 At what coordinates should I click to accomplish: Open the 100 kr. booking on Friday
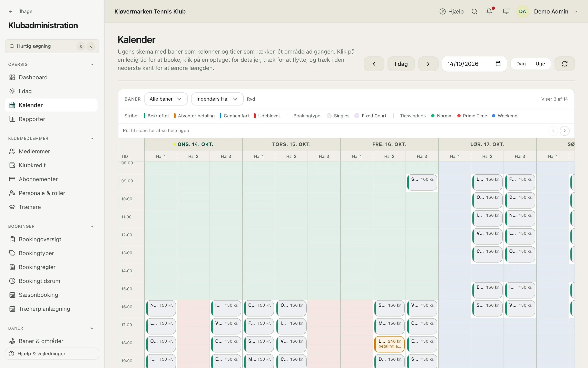point(422,182)
